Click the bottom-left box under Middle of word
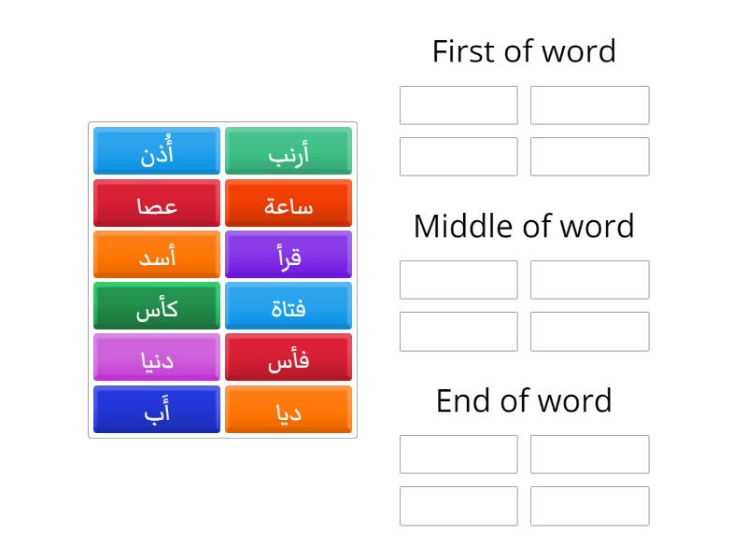This screenshot has height=560, width=747. 458,331
